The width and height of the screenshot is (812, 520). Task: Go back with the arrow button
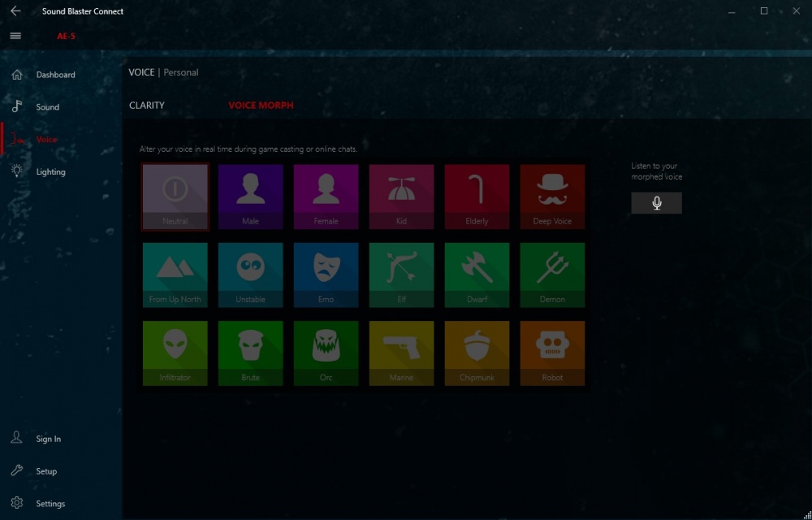click(x=15, y=11)
